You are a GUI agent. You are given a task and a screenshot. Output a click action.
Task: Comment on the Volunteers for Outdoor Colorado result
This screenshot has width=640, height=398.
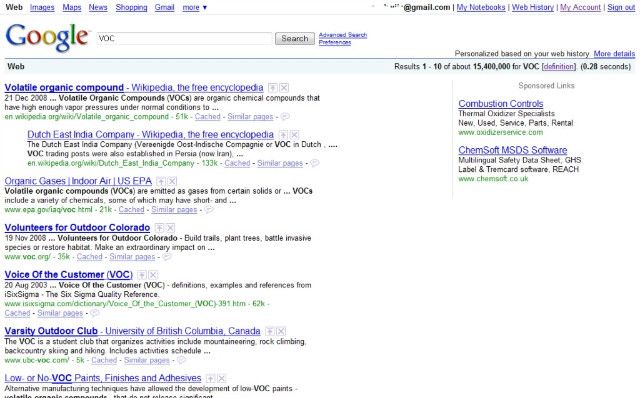pos(167,257)
